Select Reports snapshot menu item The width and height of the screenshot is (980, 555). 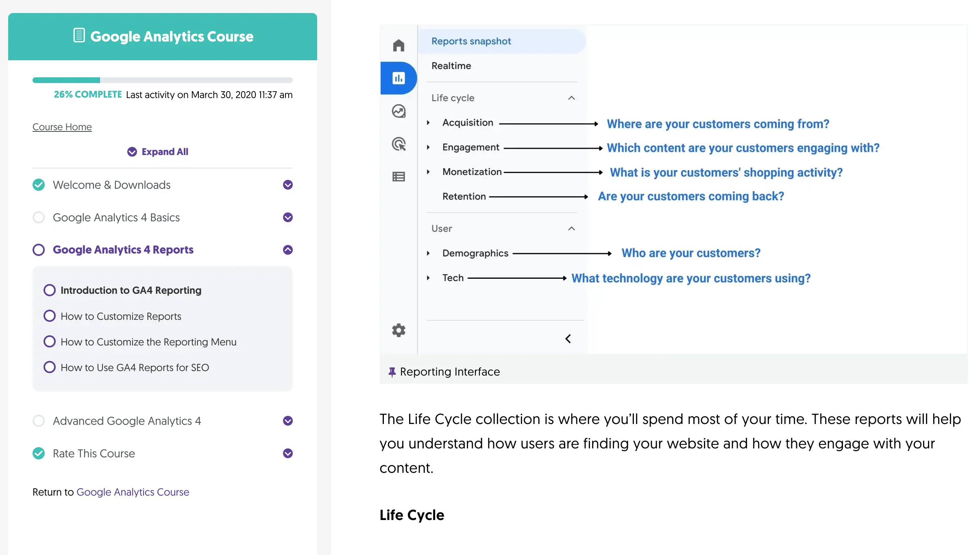pos(471,41)
